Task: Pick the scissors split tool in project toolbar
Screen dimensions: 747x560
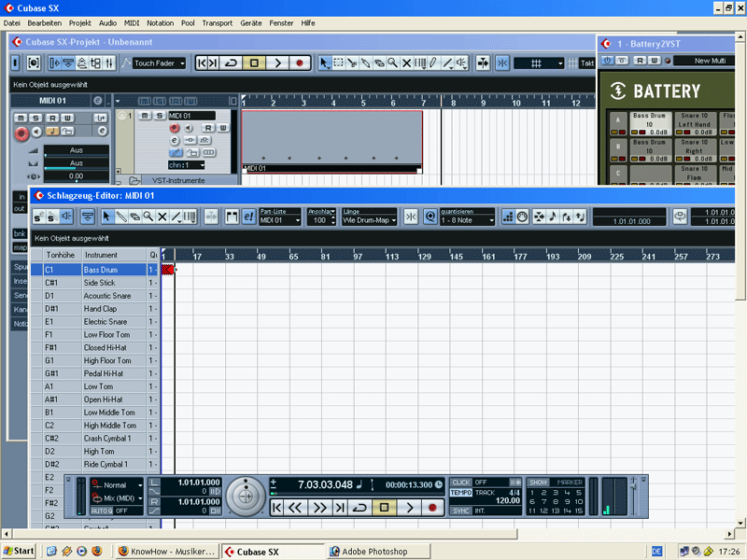Action: tap(352, 63)
